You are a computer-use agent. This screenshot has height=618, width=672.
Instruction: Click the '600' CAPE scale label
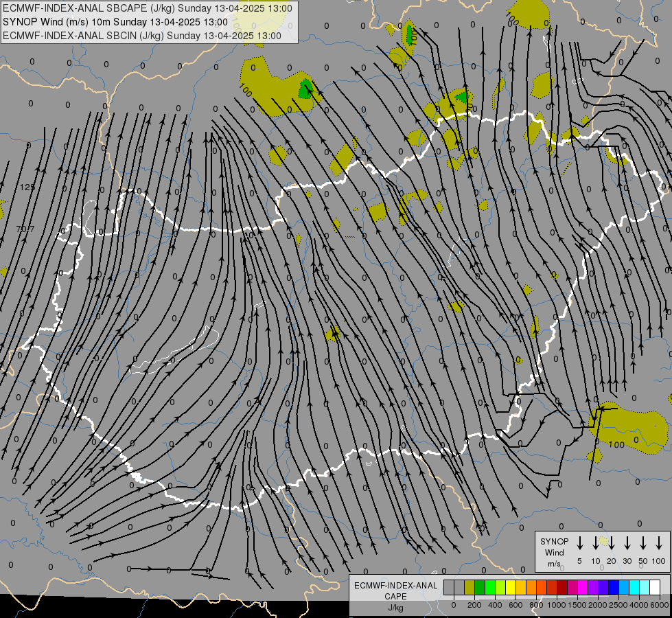point(515,605)
